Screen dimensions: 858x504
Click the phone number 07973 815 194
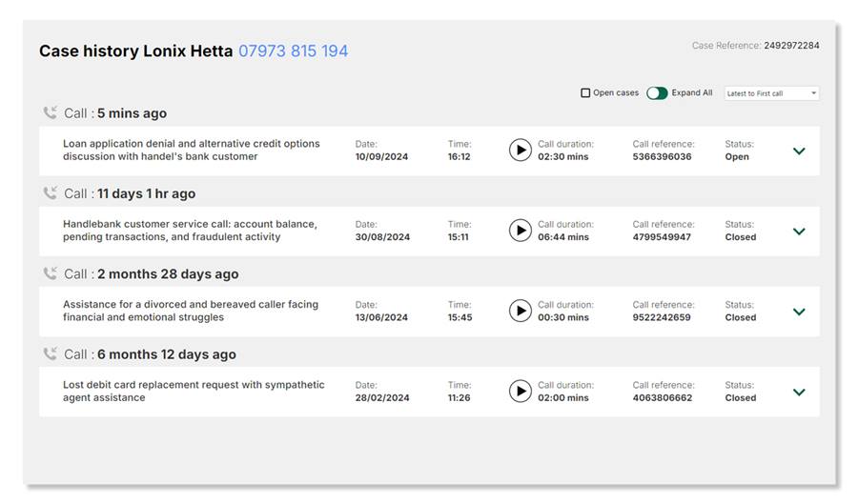[293, 51]
